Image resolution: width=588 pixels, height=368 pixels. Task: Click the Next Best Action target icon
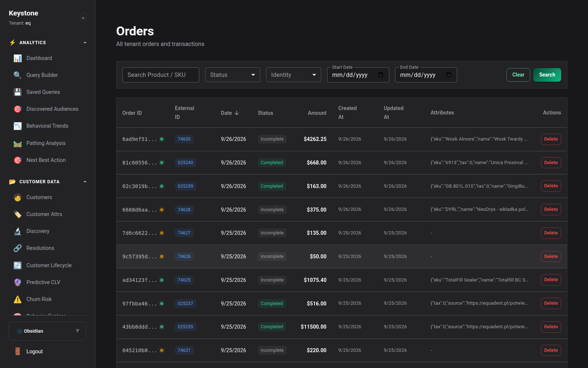point(18,160)
